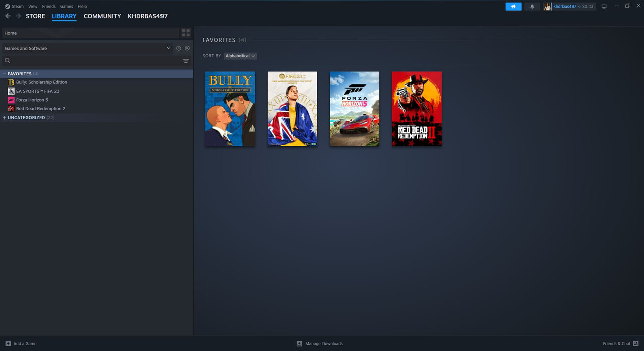The height and width of the screenshot is (351, 644).
Task: Toggle ready to play filter icon
Action: [187, 48]
